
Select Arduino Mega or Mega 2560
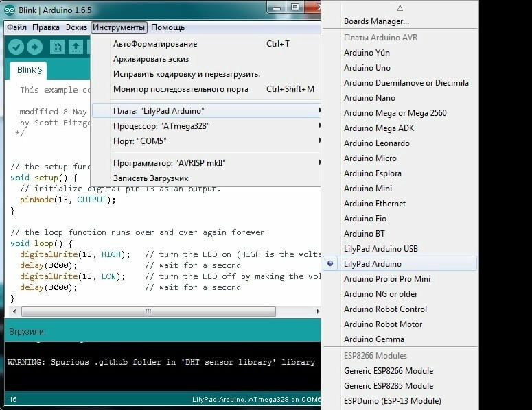coord(400,113)
